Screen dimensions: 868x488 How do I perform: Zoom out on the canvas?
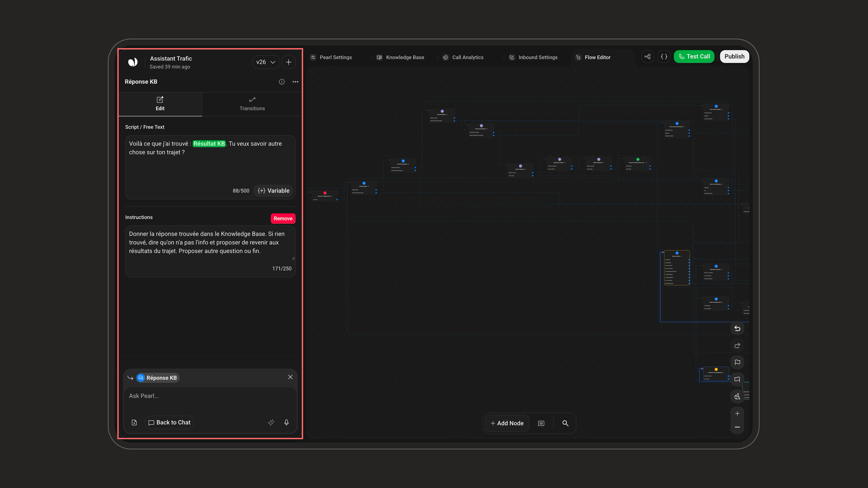point(737,427)
